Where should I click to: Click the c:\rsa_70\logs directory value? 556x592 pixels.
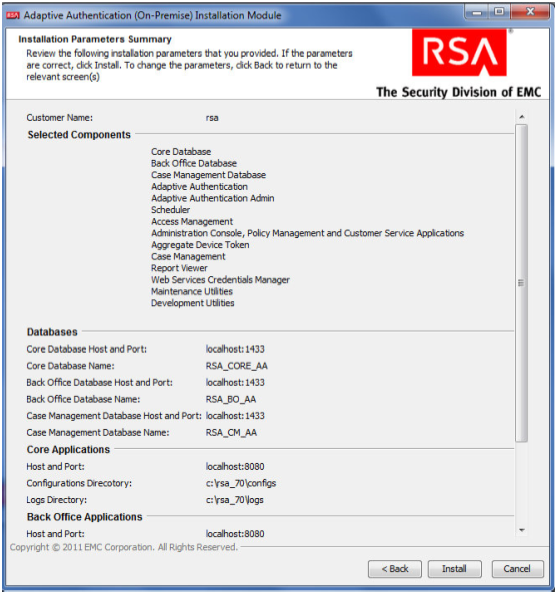[235, 500]
